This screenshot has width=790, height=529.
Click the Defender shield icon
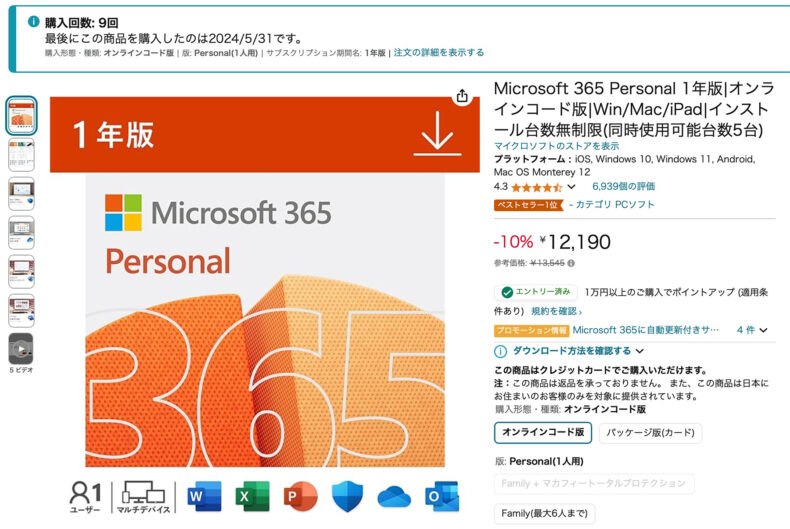[348, 496]
